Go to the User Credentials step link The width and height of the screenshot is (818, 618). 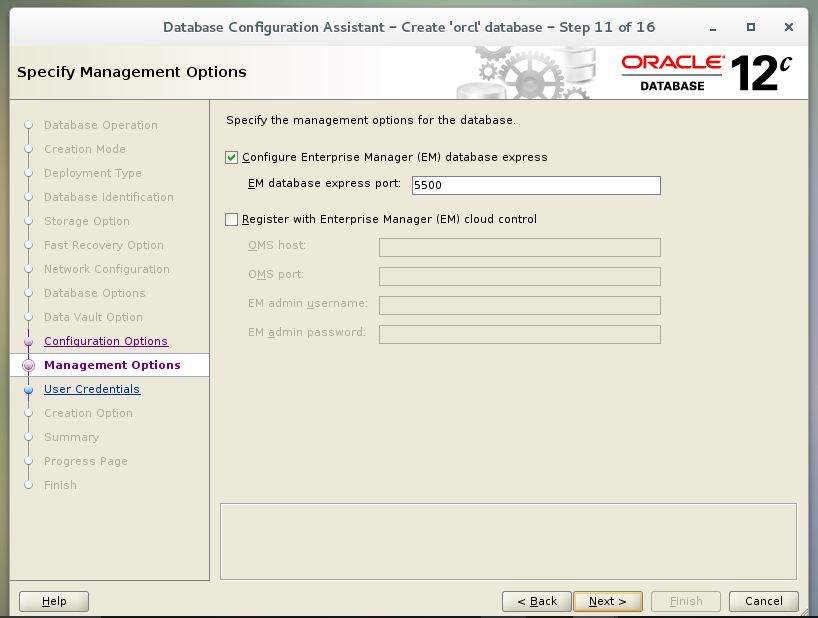click(x=92, y=389)
